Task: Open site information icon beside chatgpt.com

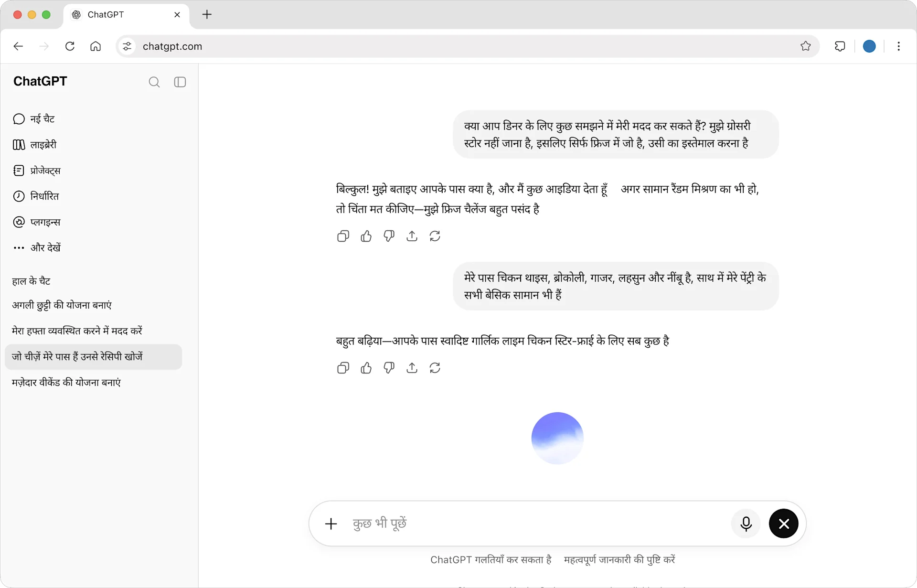Action: [x=127, y=46]
